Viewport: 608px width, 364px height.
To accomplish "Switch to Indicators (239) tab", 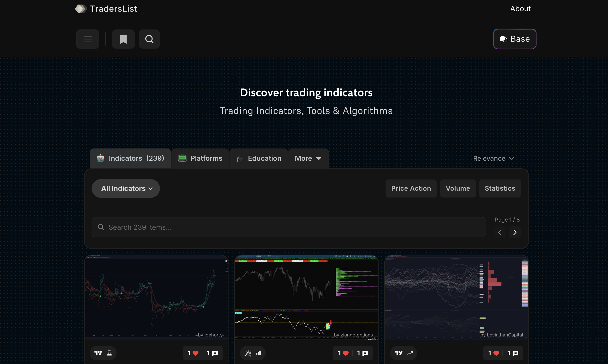I will click(x=130, y=159).
